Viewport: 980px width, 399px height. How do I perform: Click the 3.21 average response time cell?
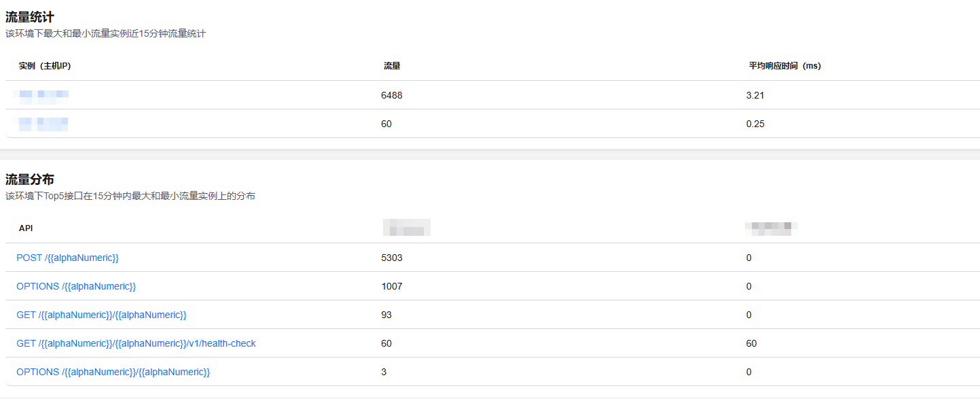pyautogui.click(x=755, y=96)
